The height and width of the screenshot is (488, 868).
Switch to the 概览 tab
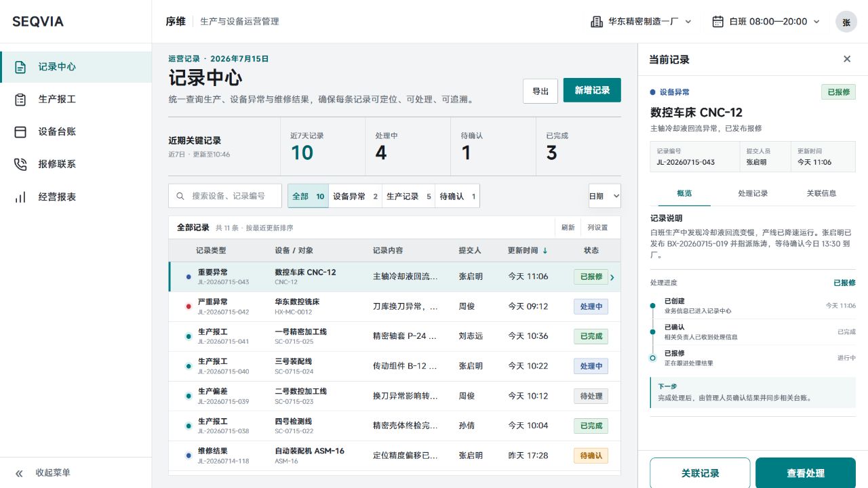point(684,193)
